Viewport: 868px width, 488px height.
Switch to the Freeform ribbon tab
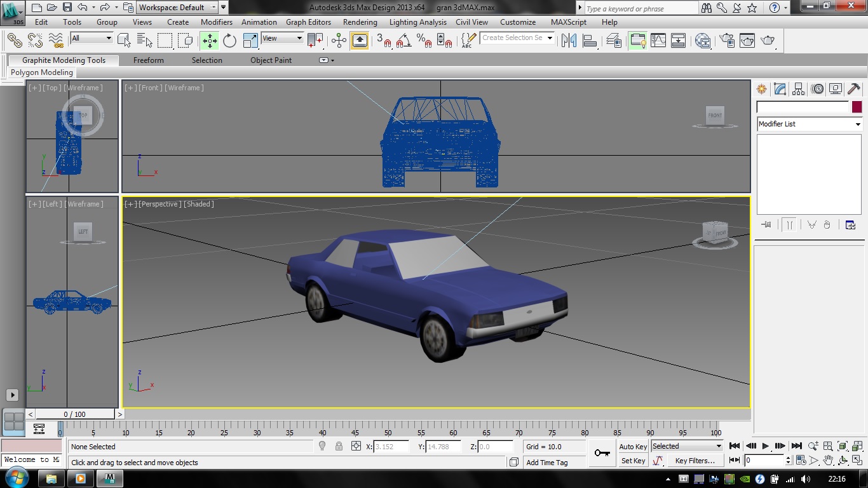coord(149,60)
